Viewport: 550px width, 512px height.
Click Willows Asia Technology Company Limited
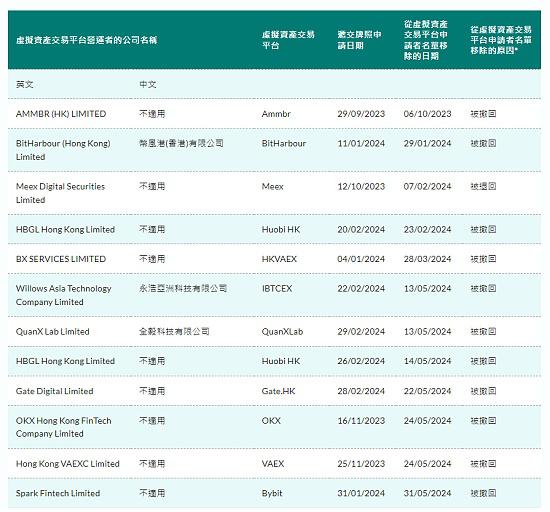pyautogui.click(x=63, y=295)
